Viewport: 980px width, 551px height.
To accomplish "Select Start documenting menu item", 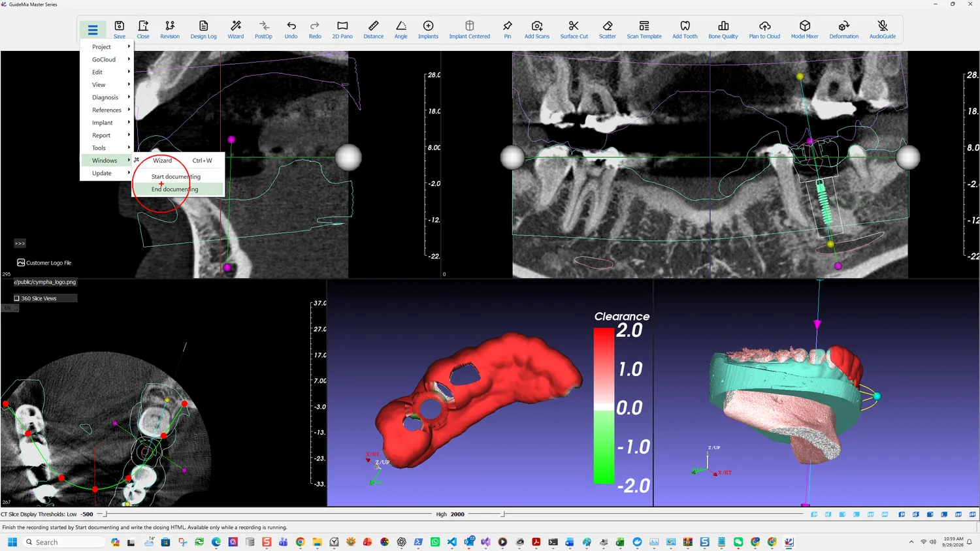I will click(178, 176).
